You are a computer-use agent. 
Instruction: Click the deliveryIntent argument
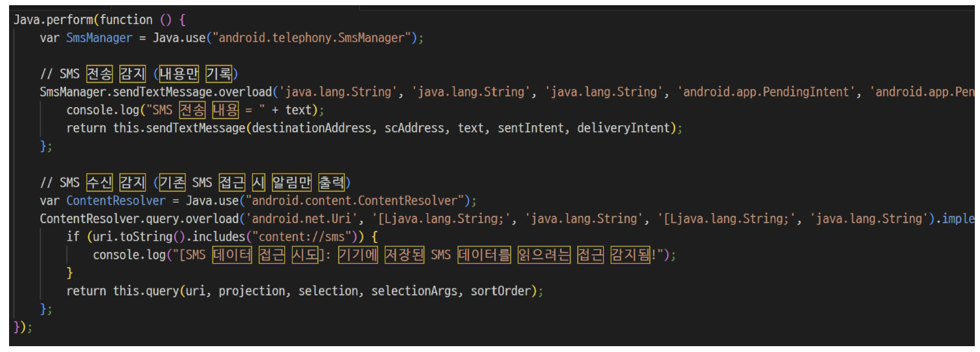pos(623,128)
